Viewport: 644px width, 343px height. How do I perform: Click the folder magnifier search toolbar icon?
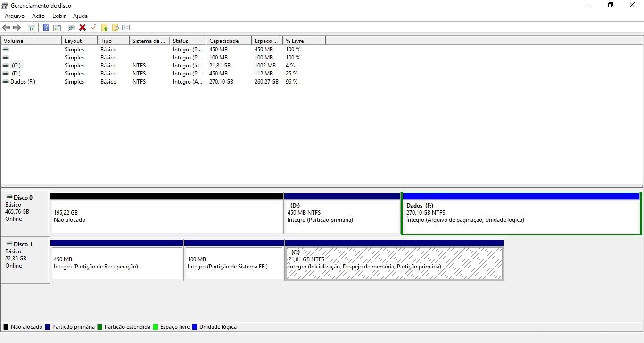click(x=115, y=27)
